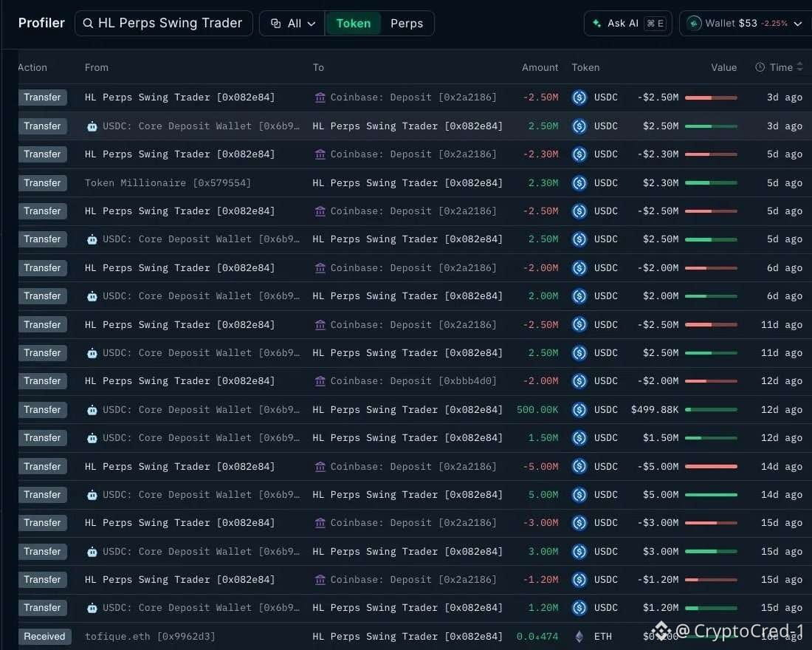The width and height of the screenshot is (812, 650).
Task: Click the Amount column header
Action: (540, 67)
